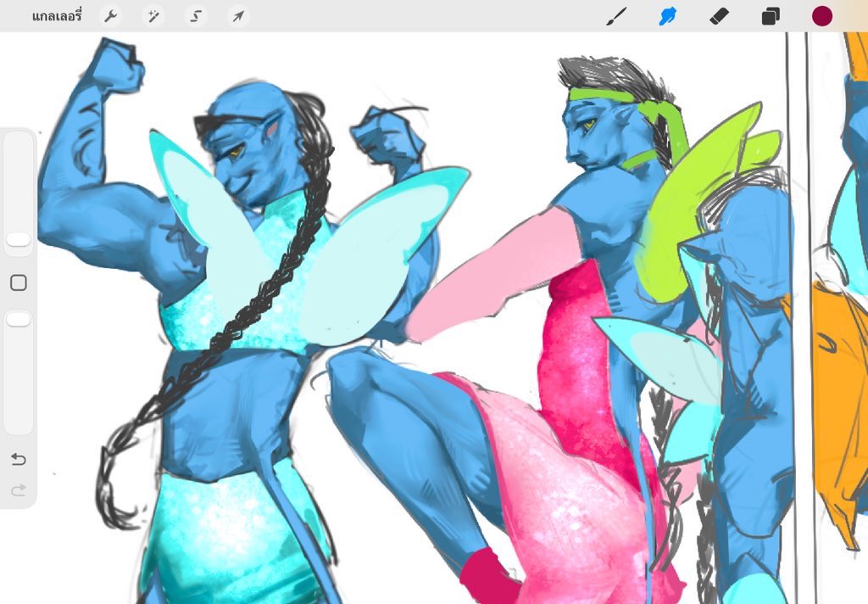
Task: Select the blue Smudge tool
Action: [668, 16]
